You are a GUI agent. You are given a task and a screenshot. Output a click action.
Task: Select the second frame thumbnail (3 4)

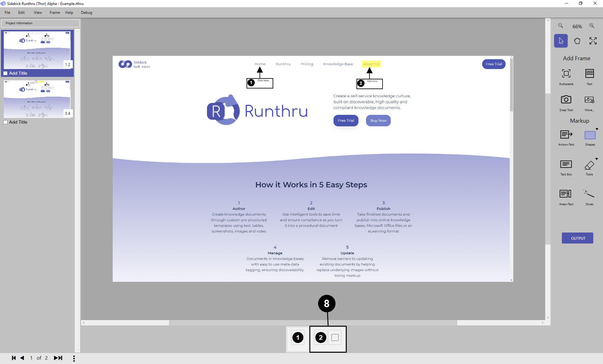click(x=37, y=99)
